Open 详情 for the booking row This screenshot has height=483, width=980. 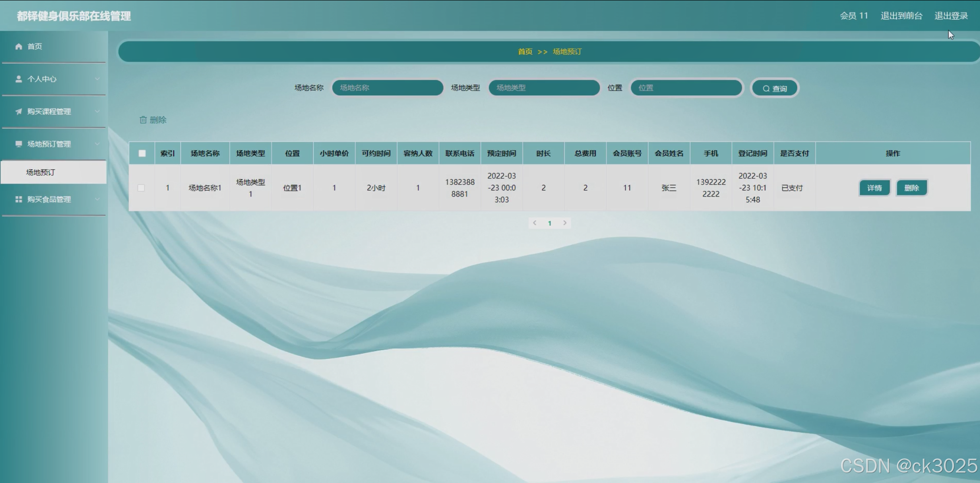pos(874,188)
